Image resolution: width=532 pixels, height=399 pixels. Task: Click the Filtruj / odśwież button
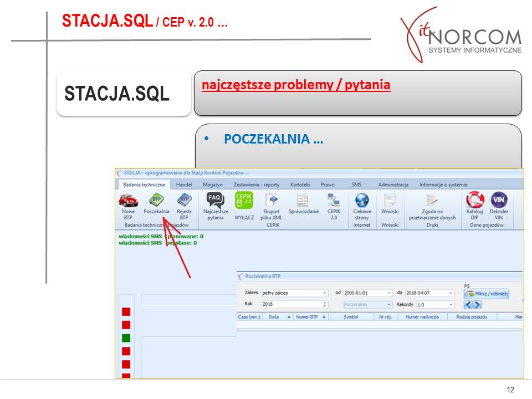tap(486, 294)
